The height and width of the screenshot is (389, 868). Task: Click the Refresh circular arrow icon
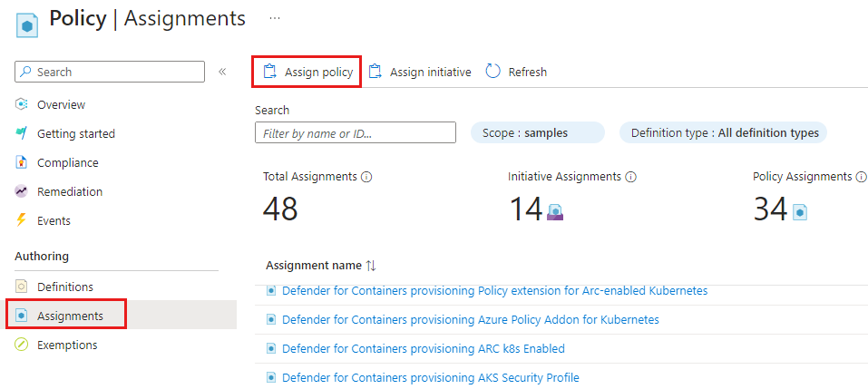pyautogui.click(x=493, y=72)
